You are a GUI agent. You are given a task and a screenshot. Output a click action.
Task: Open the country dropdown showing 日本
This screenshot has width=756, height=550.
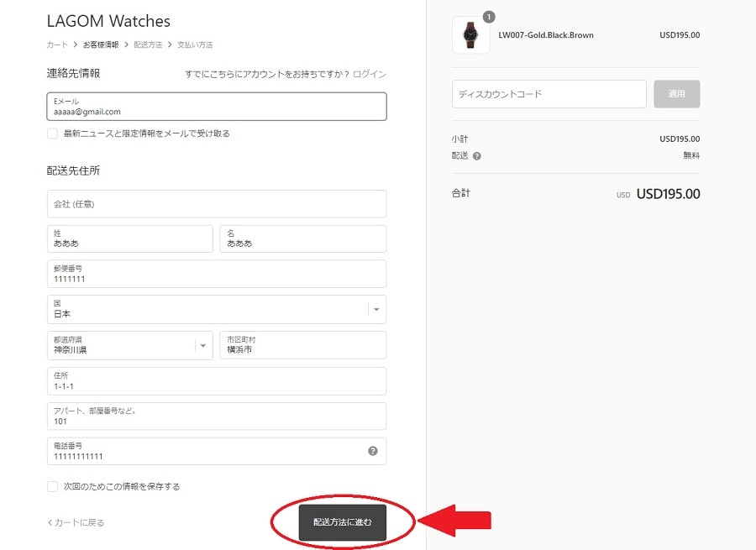coord(217,310)
